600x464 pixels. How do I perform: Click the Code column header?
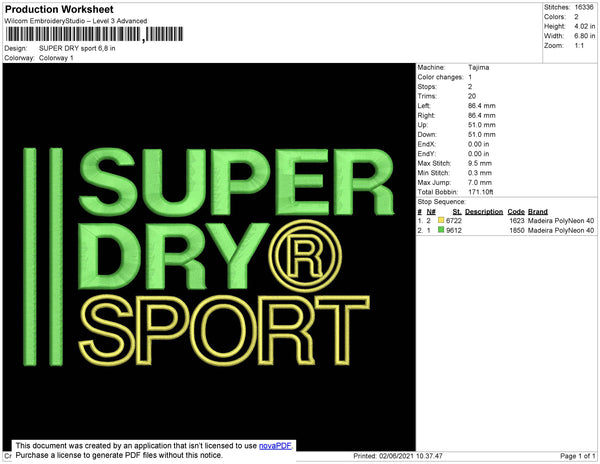(516, 212)
